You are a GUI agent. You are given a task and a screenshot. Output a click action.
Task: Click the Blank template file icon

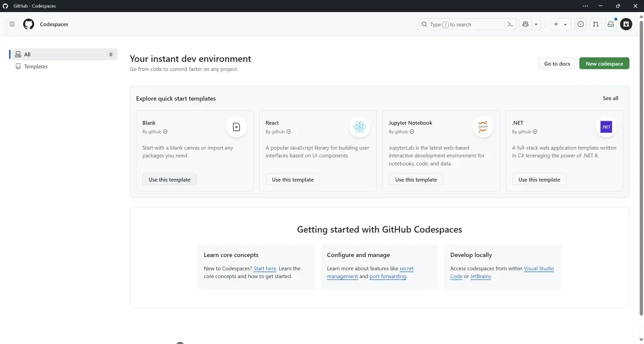236,127
